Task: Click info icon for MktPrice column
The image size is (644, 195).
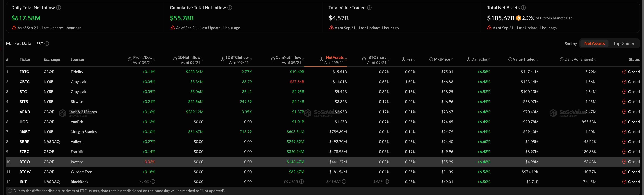Action: click(431, 59)
